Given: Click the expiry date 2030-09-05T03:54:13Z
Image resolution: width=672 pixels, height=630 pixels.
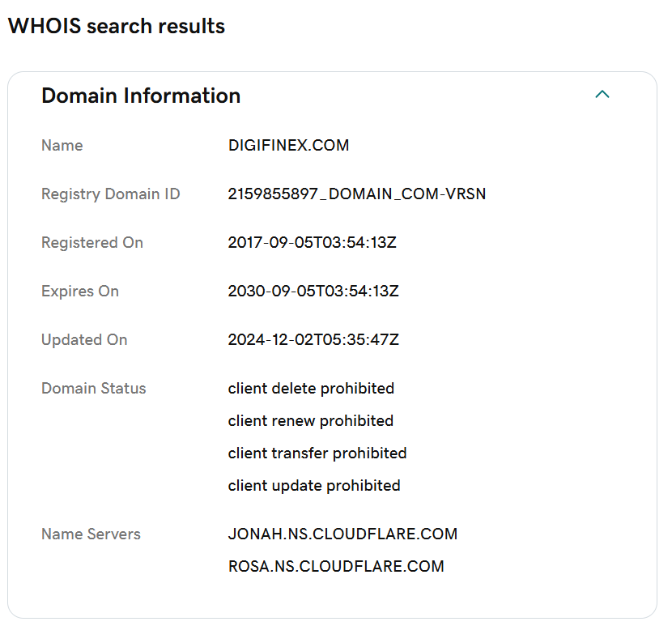Looking at the screenshot, I should [x=313, y=291].
